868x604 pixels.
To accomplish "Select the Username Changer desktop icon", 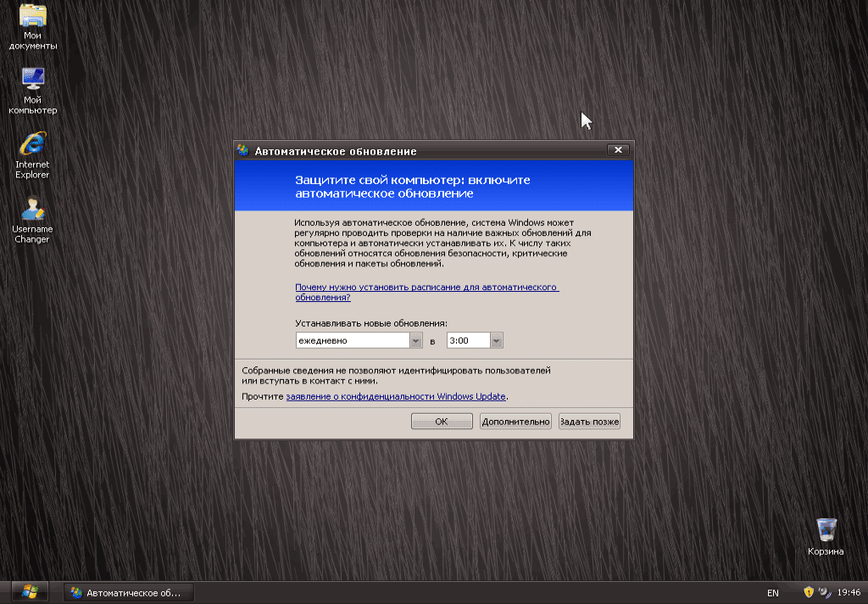I will (32, 220).
